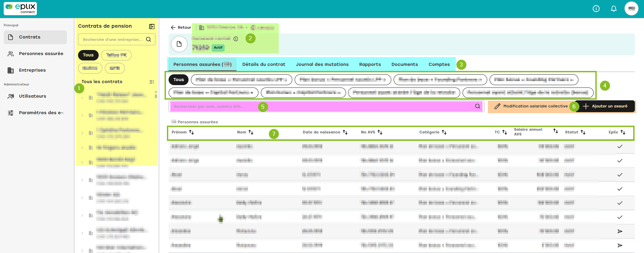
Task: Click the info icon in contract header
Action: (x=236, y=39)
